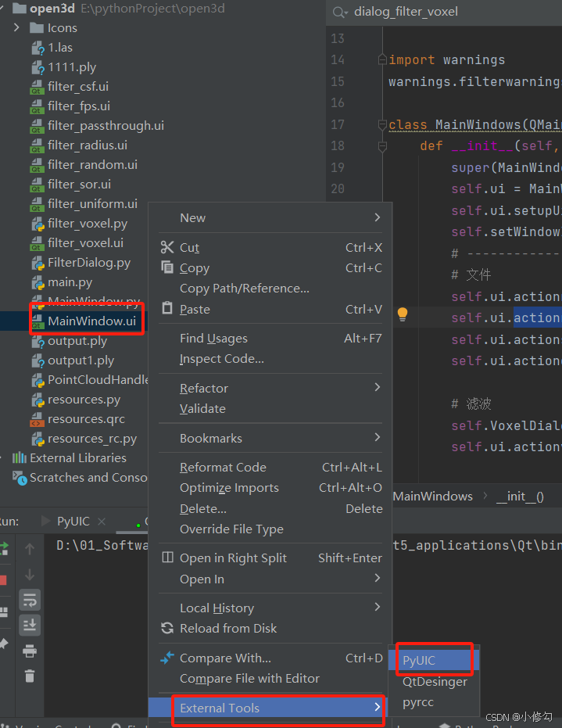The width and height of the screenshot is (562, 728).
Task: Open the Refactor submenu
Action: click(x=270, y=388)
